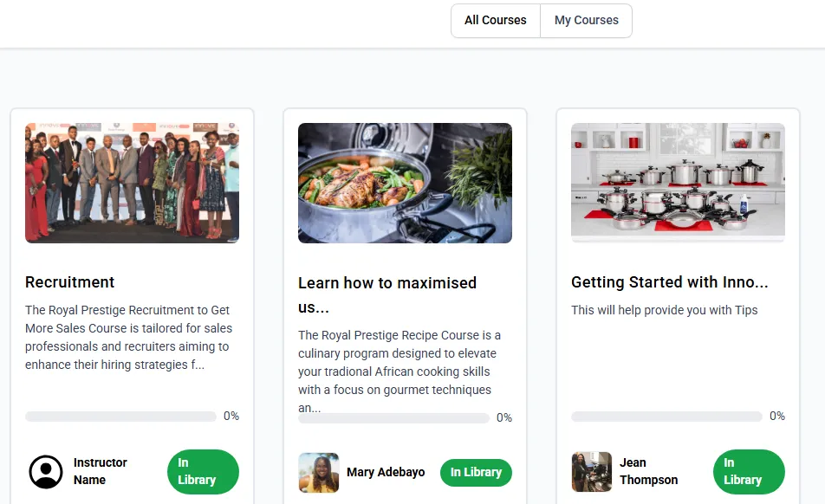Click Jean Thompson's profile photo

pyautogui.click(x=591, y=472)
